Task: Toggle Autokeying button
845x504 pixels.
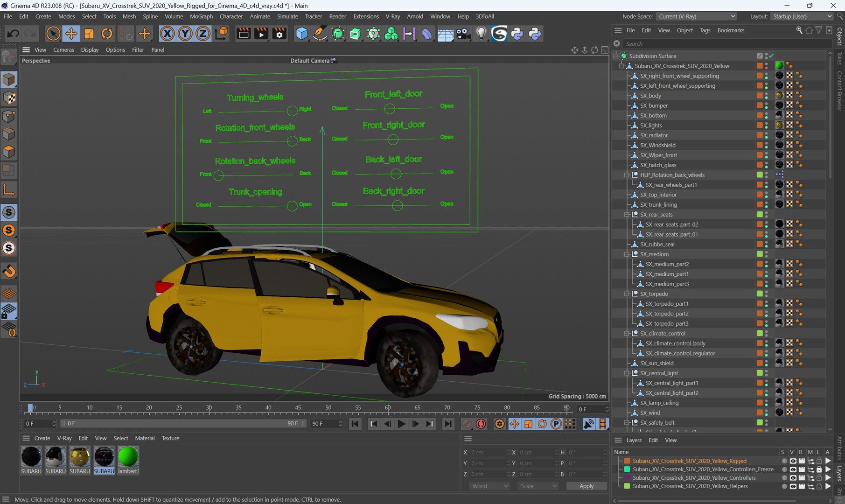Action: [481, 424]
